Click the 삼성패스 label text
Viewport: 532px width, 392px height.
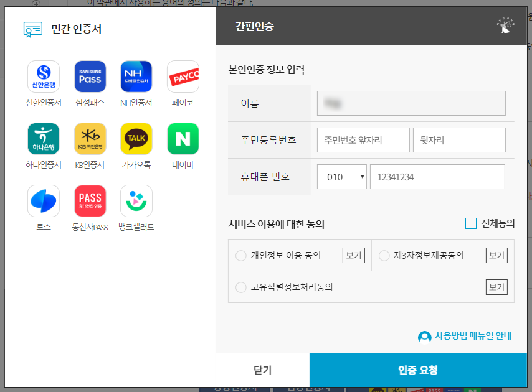click(x=90, y=103)
